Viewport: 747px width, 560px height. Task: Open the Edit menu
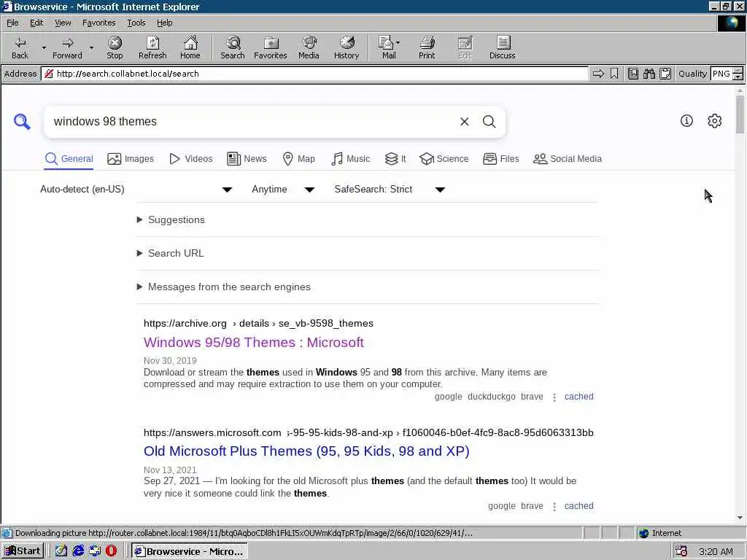click(x=36, y=23)
